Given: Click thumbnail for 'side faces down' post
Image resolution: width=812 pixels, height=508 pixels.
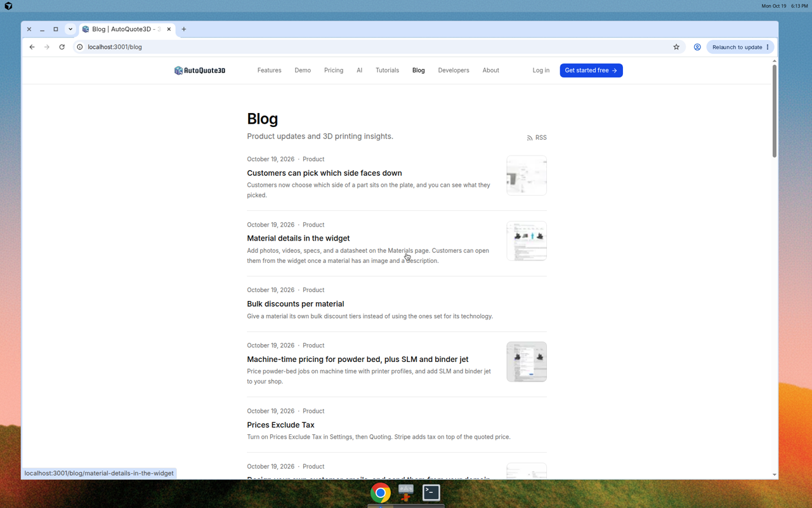Looking at the screenshot, I should point(527,175).
